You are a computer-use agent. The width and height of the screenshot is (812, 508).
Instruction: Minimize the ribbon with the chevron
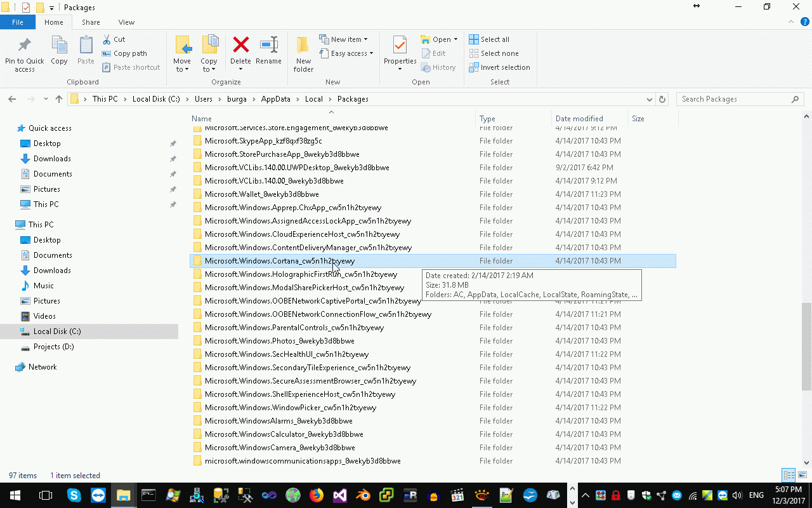[x=790, y=22]
